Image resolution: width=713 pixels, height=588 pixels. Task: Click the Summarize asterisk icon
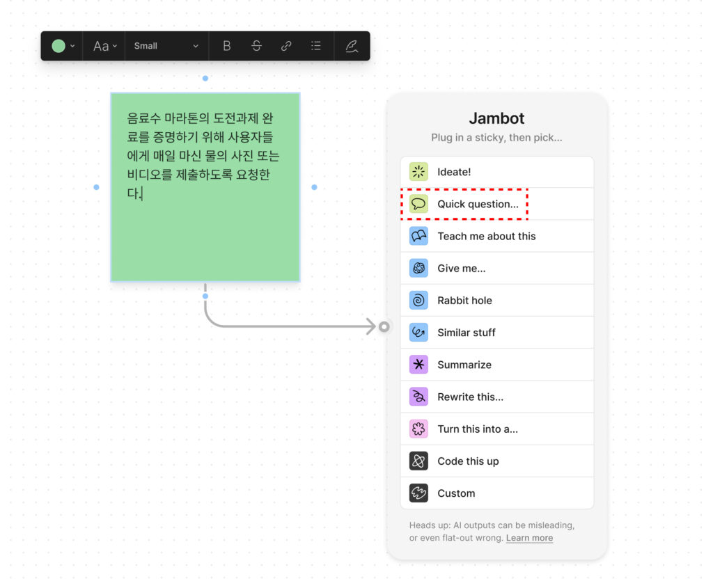[418, 365]
